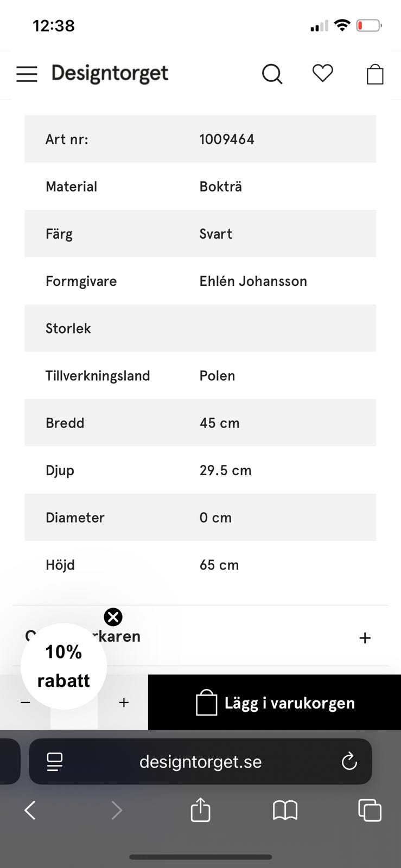Open the 10% rabatt offer bubble

[63, 666]
